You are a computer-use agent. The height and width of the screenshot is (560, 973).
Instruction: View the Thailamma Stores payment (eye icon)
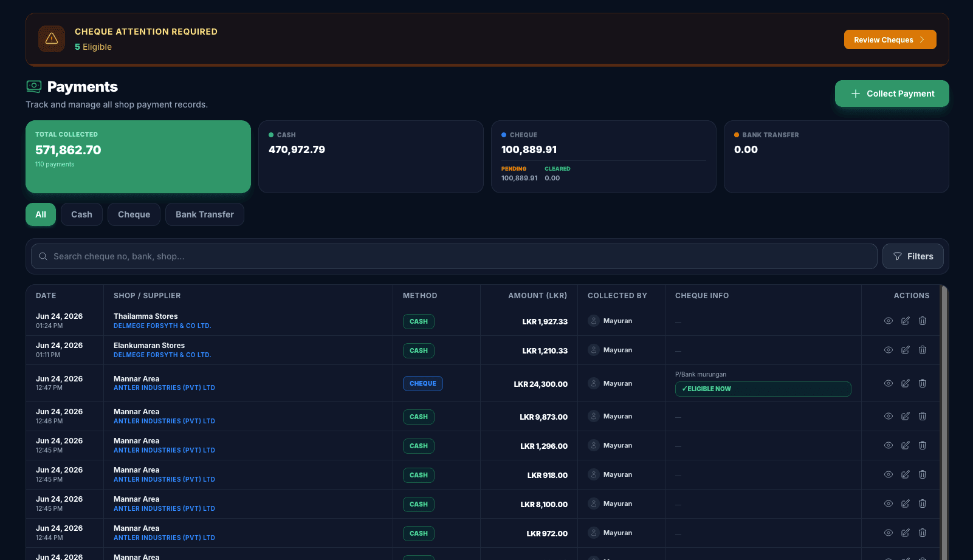[x=889, y=321]
